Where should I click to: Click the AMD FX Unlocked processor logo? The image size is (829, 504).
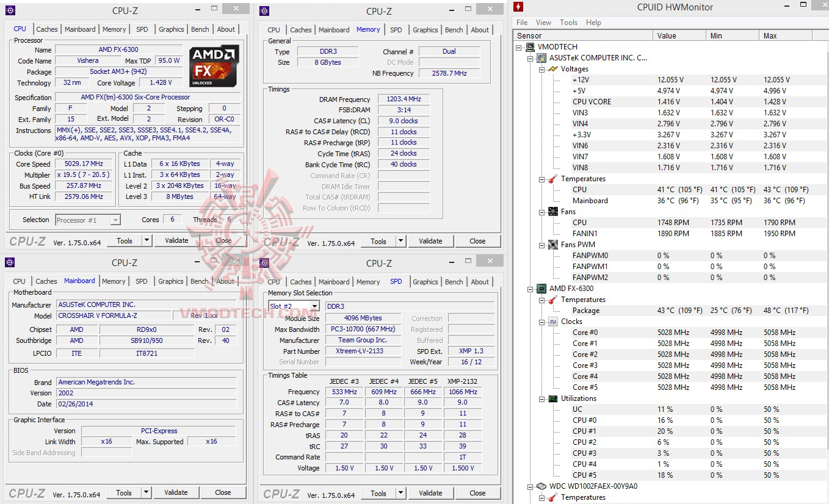pyautogui.click(x=214, y=65)
